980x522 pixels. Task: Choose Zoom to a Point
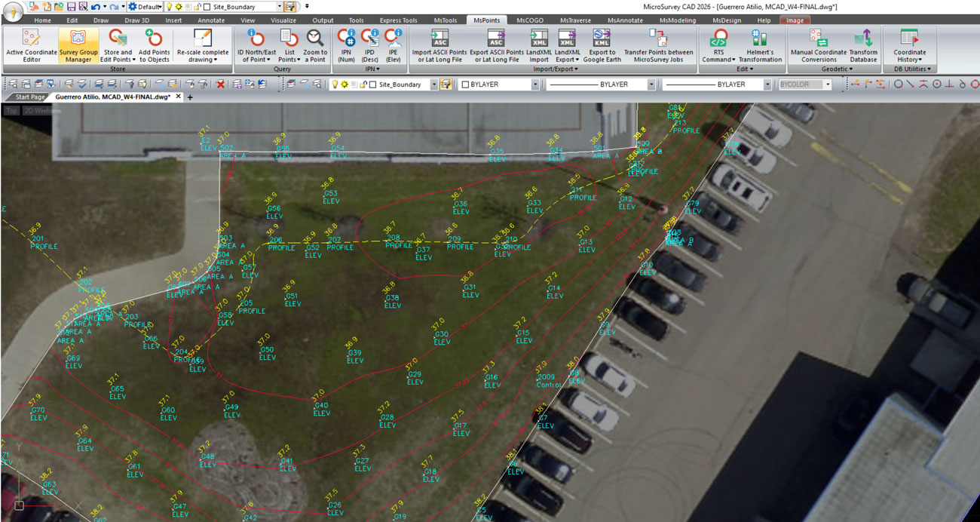click(315, 45)
